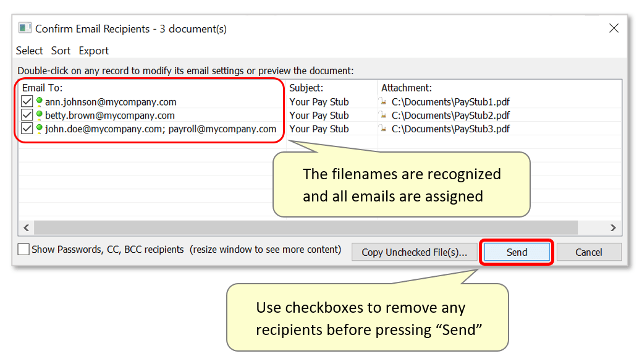Click the Email To: column header
Image resolution: width=642 pixels, height=364 pixels.
(42, 88)
